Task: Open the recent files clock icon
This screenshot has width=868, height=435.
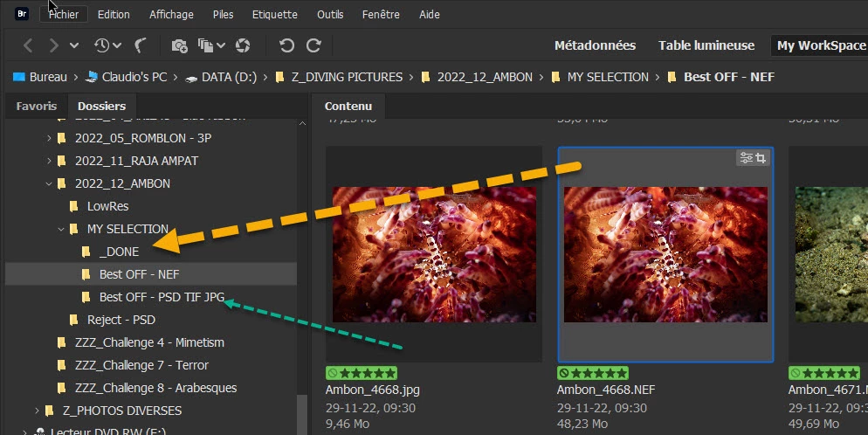Action: pos(101,45)
